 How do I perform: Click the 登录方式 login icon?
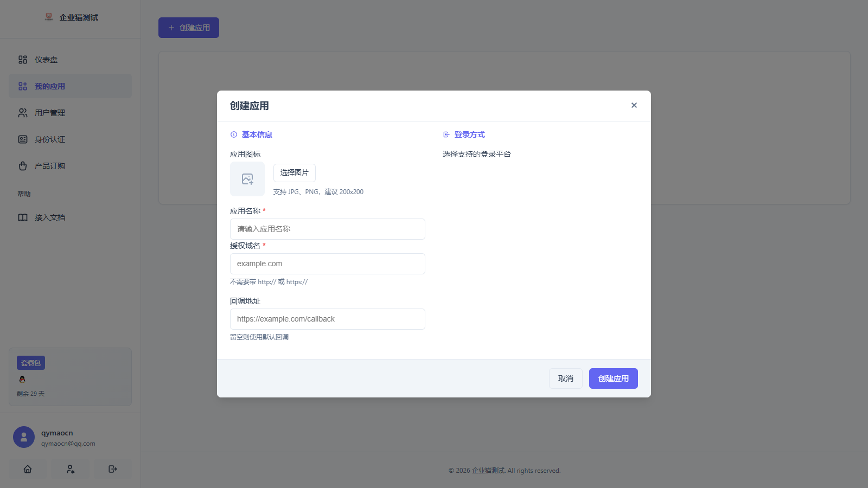click(446, 134)
